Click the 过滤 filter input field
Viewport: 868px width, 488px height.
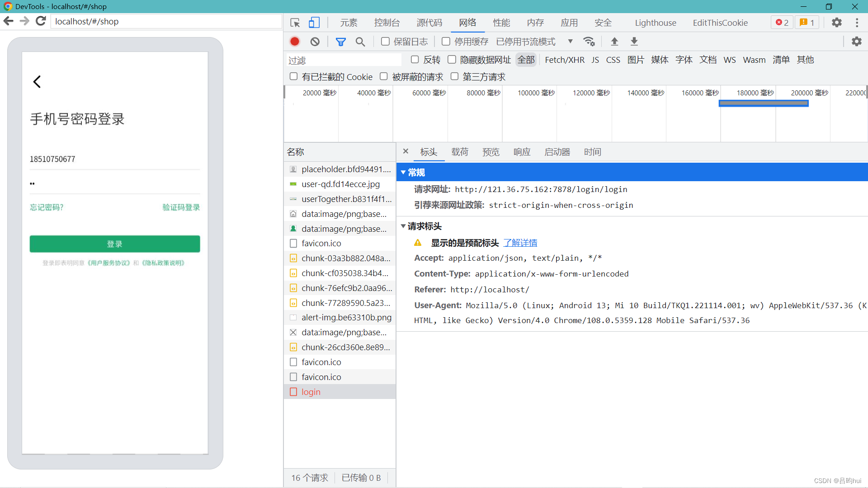(344, 60)
